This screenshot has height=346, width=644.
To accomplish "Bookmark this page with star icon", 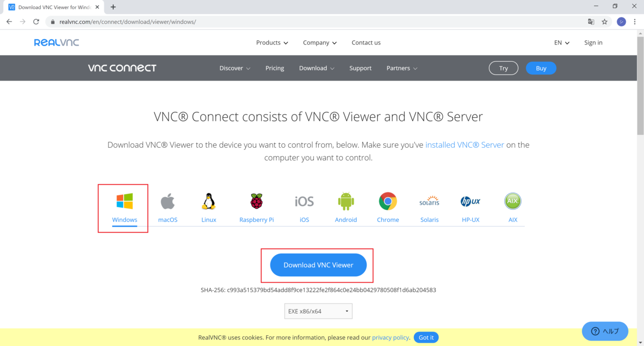I will pyautogui.click(x=605, y=22).
